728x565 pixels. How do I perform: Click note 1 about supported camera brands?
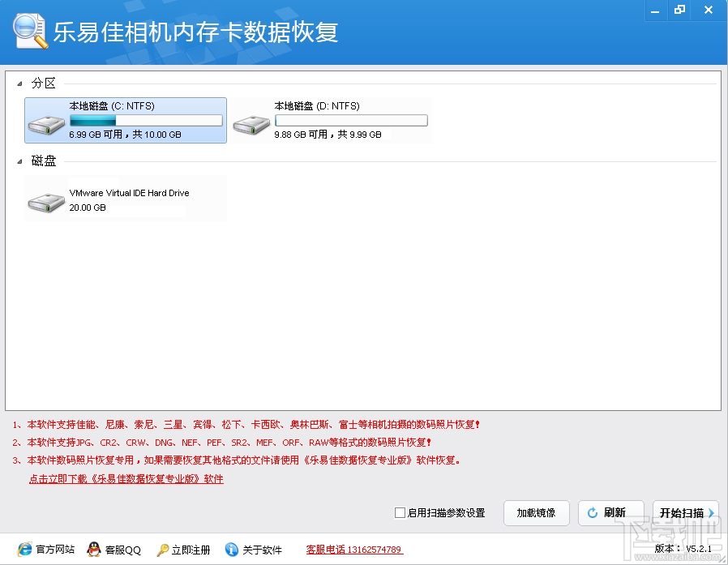click(246, 424)
